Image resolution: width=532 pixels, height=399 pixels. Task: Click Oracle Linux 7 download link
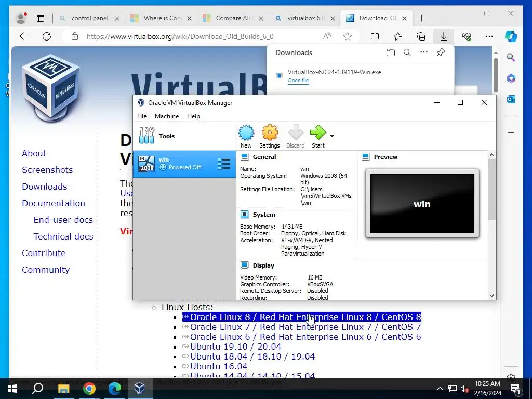point(302,327)
